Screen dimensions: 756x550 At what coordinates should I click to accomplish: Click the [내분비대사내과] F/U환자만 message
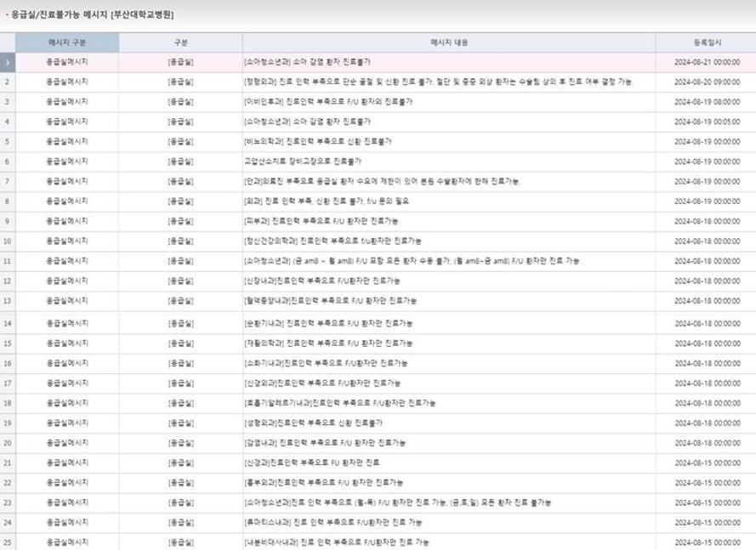337,542
